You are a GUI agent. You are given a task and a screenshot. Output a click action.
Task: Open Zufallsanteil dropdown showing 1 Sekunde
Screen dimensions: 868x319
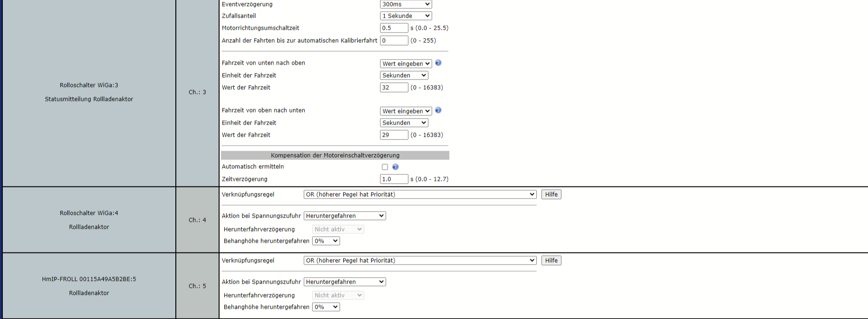coord(406,16)
